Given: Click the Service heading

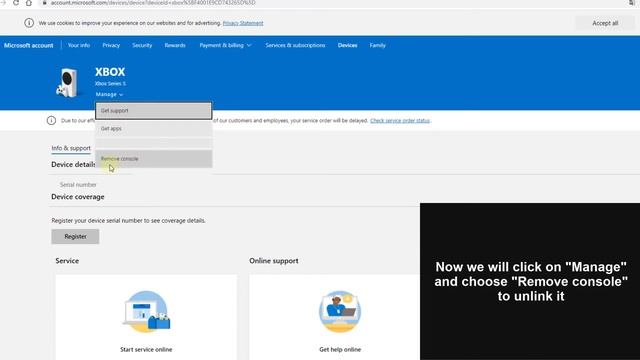Looking at the screenshot, I should point(67,261).
